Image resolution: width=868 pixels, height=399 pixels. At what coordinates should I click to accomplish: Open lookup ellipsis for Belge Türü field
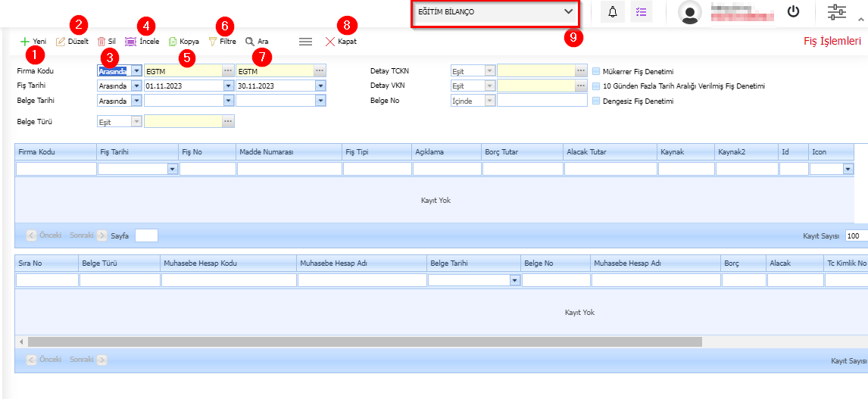click(228, 121)
